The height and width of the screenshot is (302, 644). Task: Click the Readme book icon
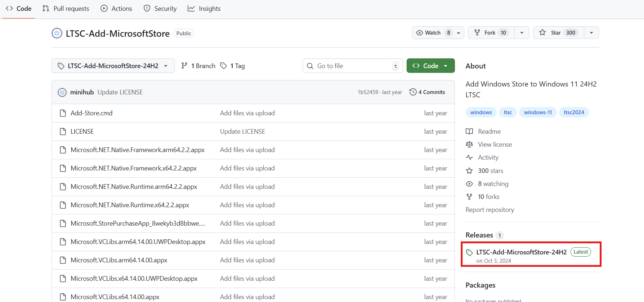click(x=469, y=132)
